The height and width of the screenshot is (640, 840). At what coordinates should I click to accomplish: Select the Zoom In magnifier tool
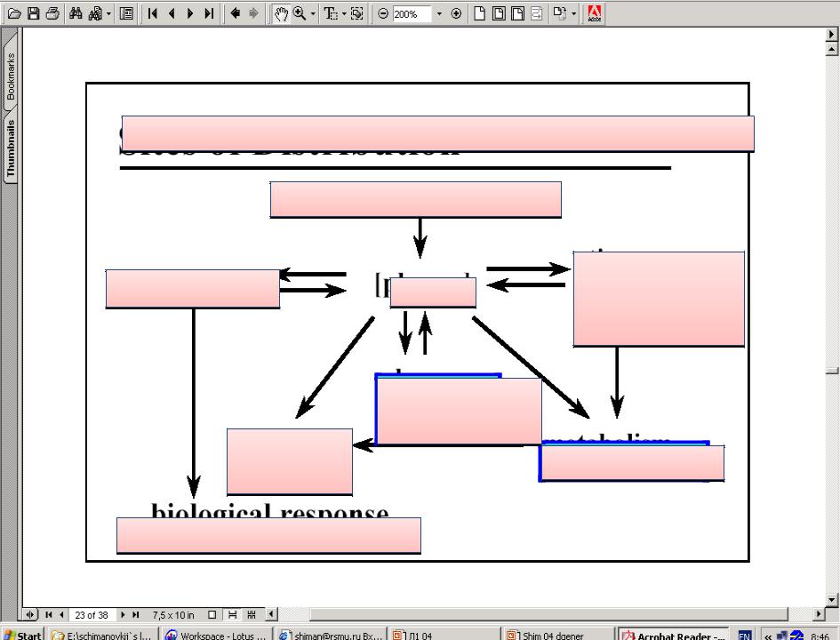(300, 13)
